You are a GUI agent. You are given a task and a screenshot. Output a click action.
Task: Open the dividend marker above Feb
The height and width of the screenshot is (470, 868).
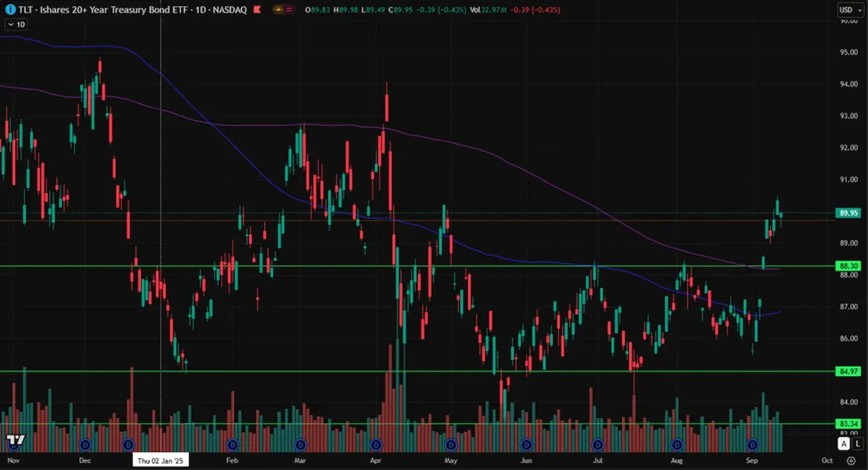[232, 444]
